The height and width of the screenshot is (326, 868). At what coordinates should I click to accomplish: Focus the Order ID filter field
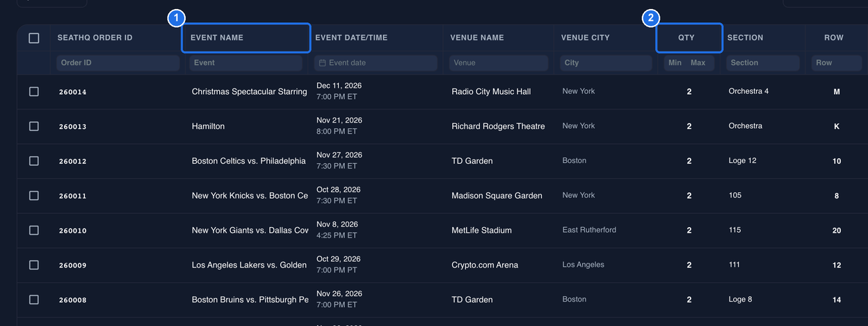(x=118, y=63)
